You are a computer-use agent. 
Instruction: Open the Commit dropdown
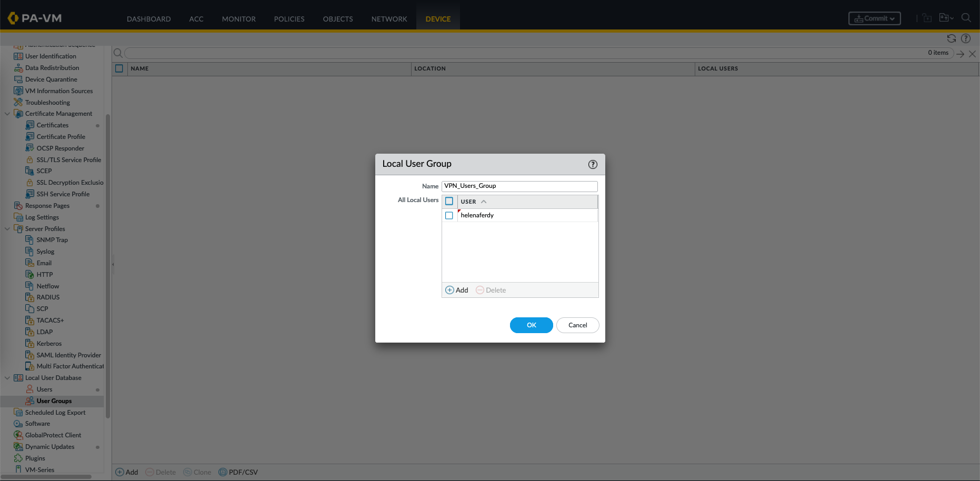click(874, 18)
